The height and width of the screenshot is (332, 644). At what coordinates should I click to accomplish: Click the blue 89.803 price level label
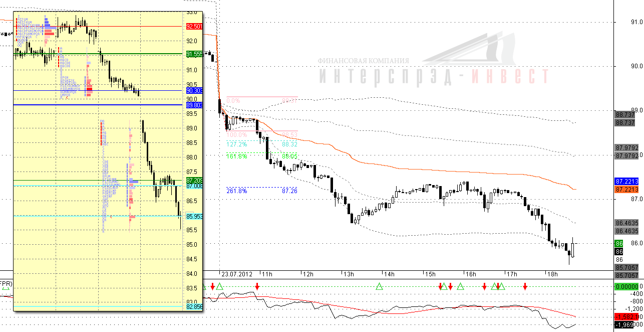tap(194, 105)
